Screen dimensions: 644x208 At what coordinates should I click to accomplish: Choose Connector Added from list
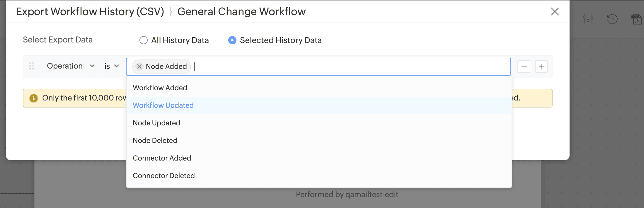coord(162,158)
